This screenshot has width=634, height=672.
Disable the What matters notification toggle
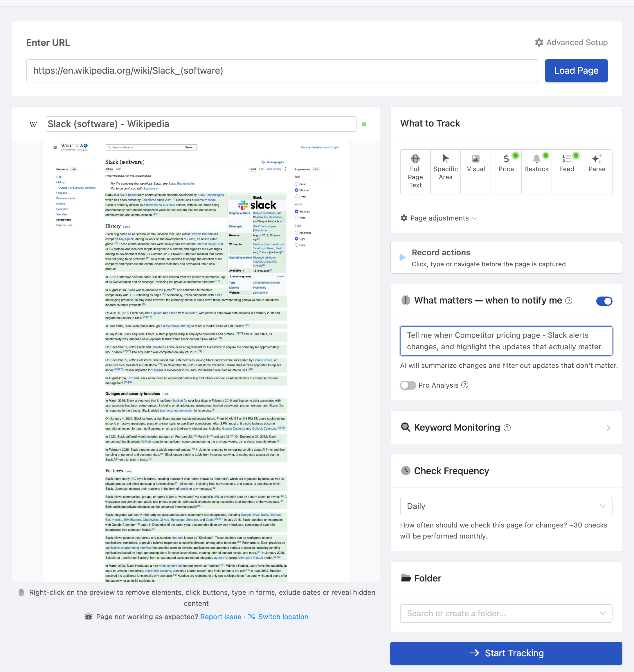click(604, 301)
